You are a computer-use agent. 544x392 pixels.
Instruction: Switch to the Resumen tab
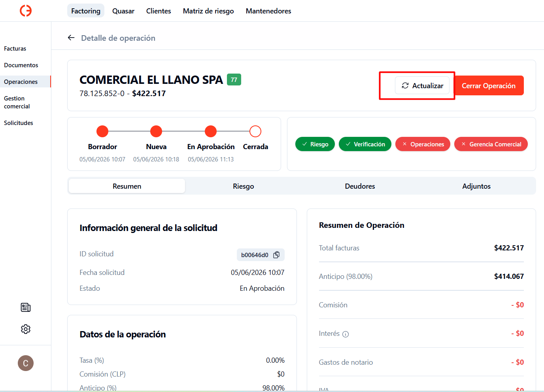click(x=127, y=186)
